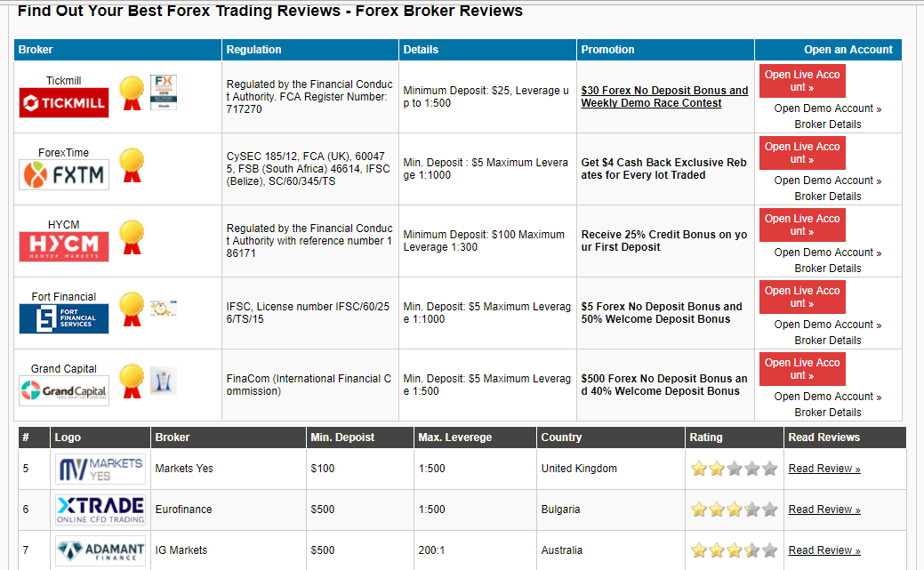The image size is (924, 570).
Task: Click the Markets Yes logo
Action: 100,468
